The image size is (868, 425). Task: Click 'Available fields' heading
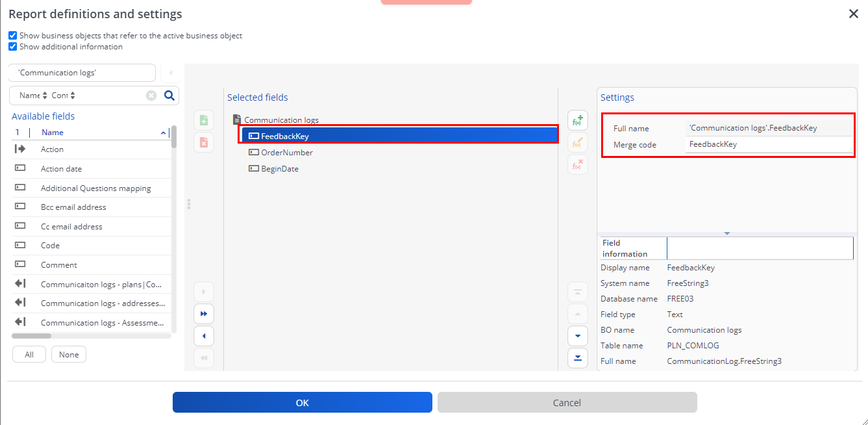click(x=43, y=116)
